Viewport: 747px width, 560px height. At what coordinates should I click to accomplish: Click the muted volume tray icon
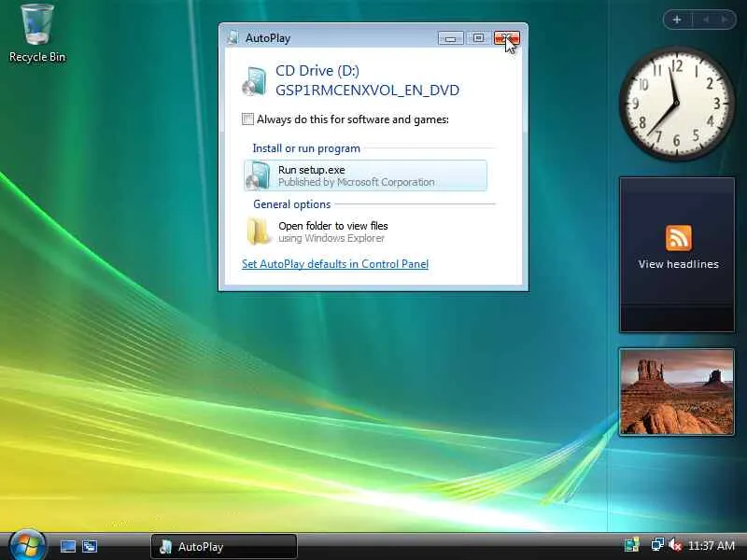(x=674, y=544)
